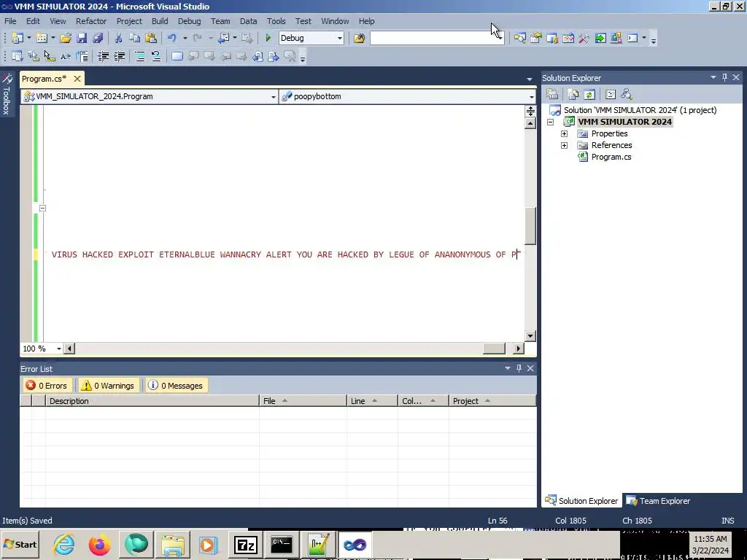Save Program.cs with the floppy disk icon
This screenshot has width=747, height=560.
click(82, 38)
